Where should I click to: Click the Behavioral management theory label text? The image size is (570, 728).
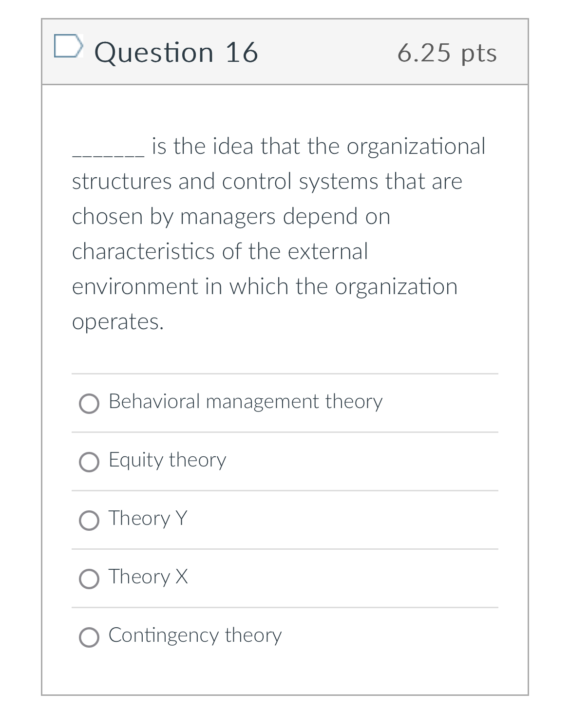(245, 402)
